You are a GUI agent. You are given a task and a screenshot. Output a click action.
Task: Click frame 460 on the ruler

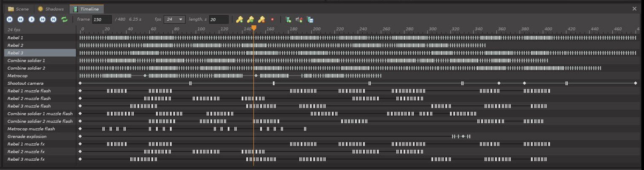click(x=617, y=29)
